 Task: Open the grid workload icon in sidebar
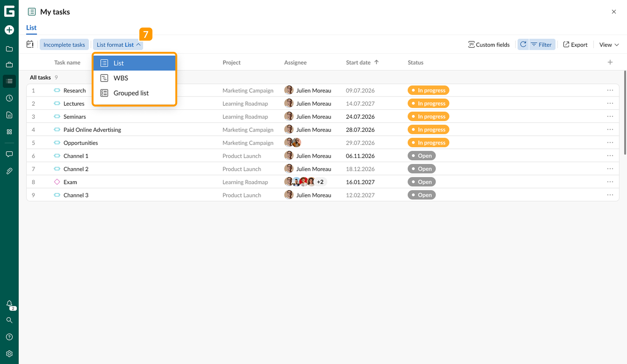point(9,132)
